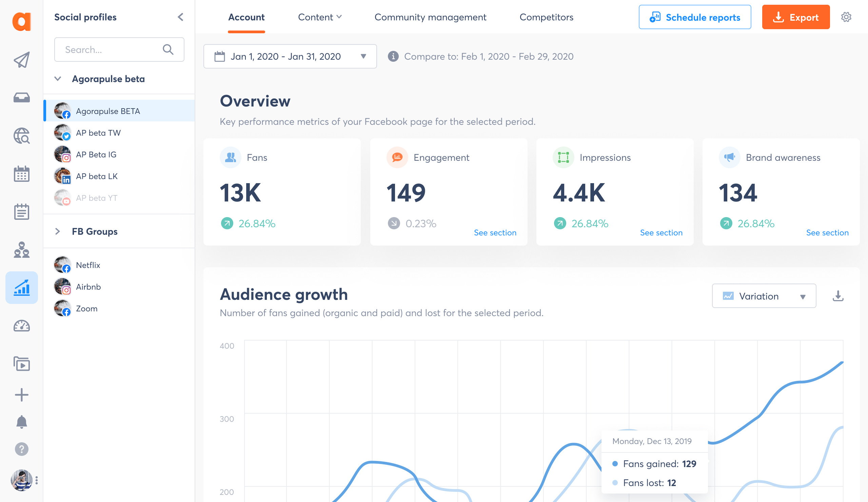Open the Impressions See section link
This screenshot has height=502, width=868.
pyautogui.click(x=661, y=233)
